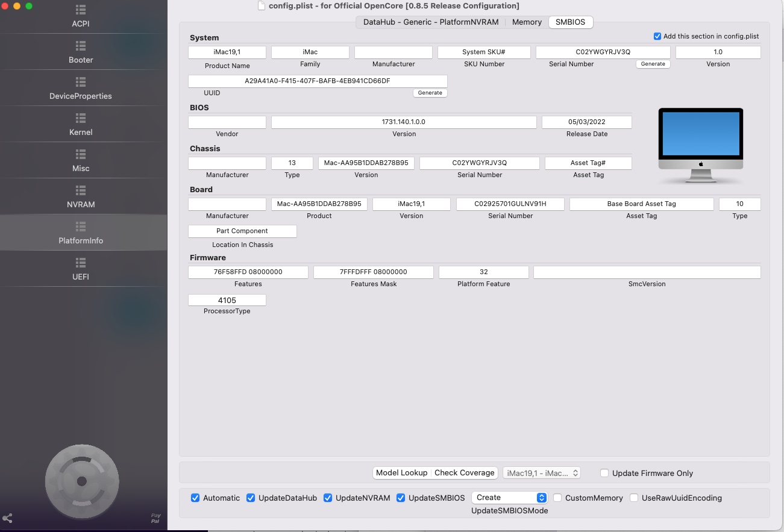Screen dimensions: 784x532
Task: Open the ACPI section list icon
Action: tap(81, 10)
